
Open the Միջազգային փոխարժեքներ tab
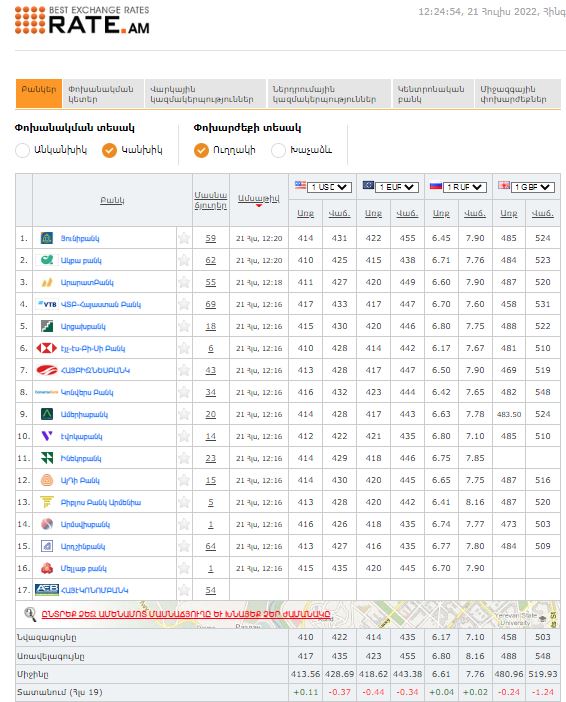point(517,93)
